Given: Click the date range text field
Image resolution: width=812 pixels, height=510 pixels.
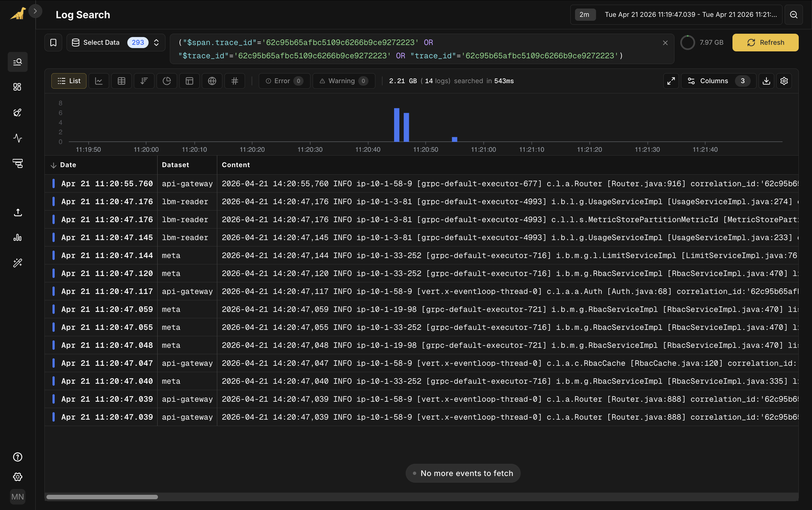Looking at the screenshot, I should coord(690,14).
